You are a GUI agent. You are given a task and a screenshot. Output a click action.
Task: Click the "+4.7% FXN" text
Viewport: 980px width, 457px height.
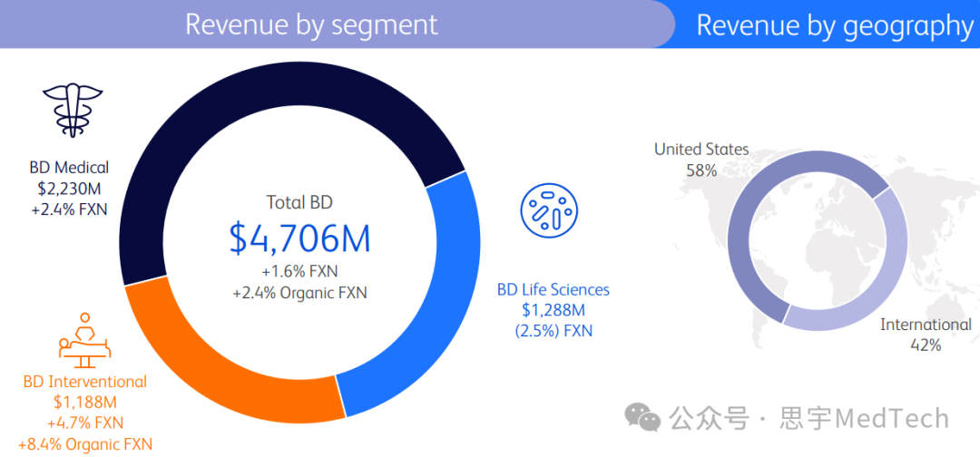(x=85, y=423)
